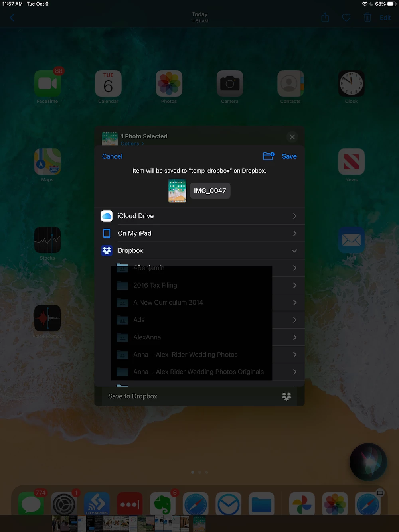Open Options under 1 Photo Selected
Viewport: 399px width, 532px height.
pyautogui.click(x=132, y=143)
